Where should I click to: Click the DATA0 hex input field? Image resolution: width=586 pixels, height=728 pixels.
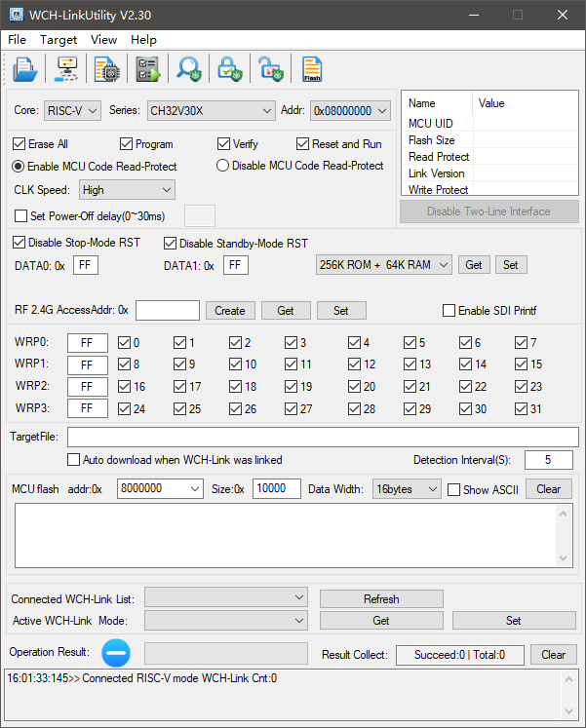86,265
